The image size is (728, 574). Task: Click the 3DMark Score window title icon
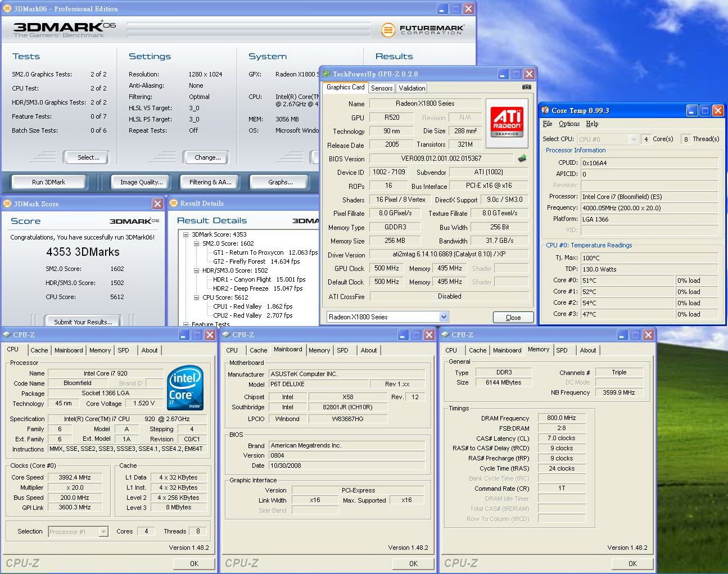point(7,204)
